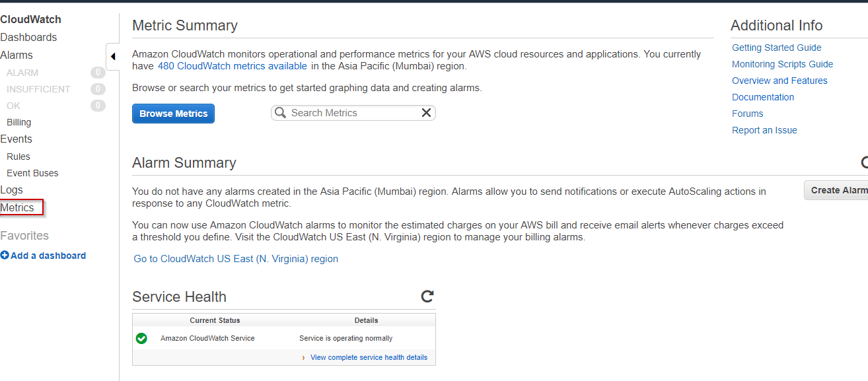Go to Rules under Events
868x381 pixels.
tap(18, 156)
